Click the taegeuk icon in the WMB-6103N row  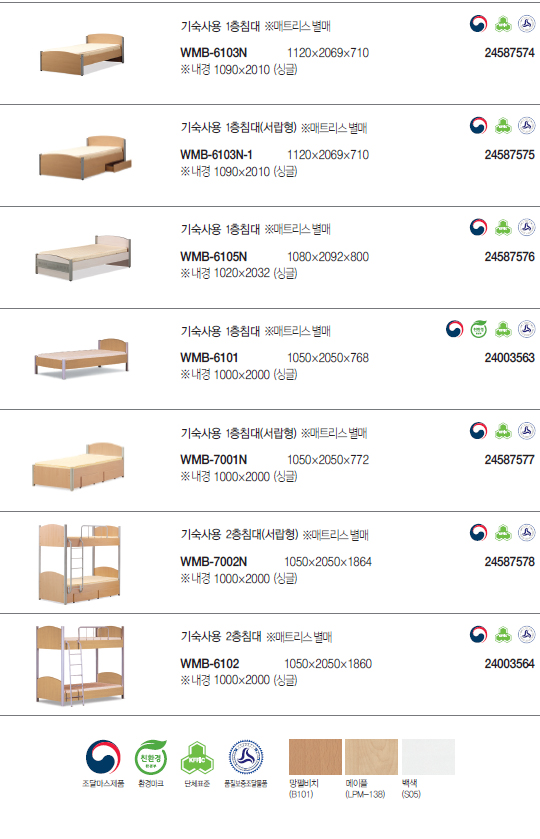tap(478, 24)
